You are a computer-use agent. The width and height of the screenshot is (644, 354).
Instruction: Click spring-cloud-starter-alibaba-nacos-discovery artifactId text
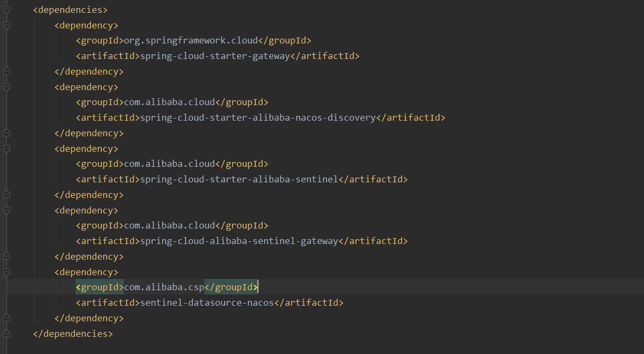pos(258,117)
